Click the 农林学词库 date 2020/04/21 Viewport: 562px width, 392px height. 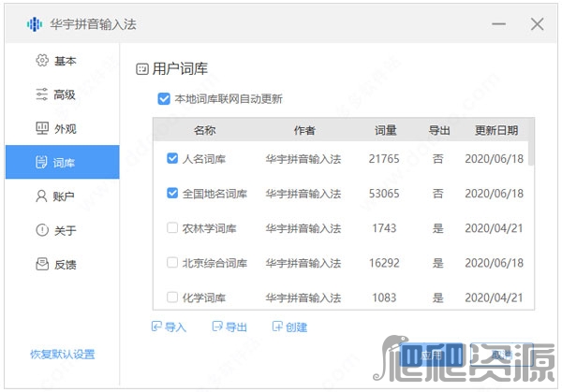[494, 228]
